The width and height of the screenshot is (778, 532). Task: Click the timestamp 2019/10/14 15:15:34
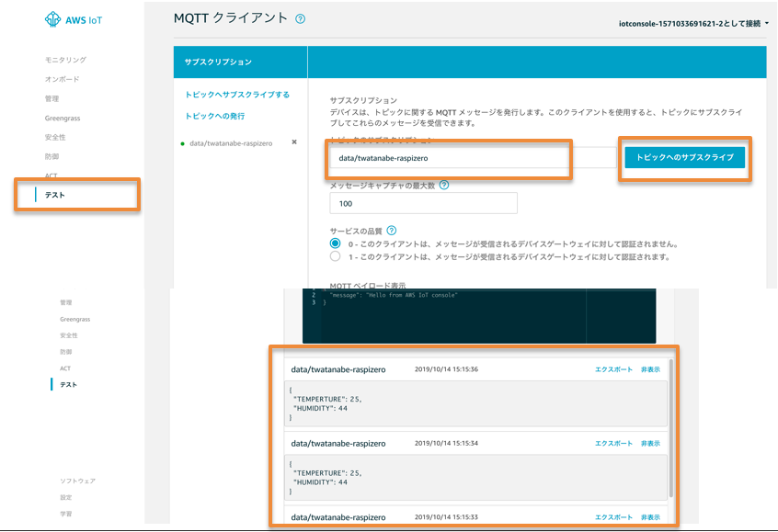(x=447, y=443)
